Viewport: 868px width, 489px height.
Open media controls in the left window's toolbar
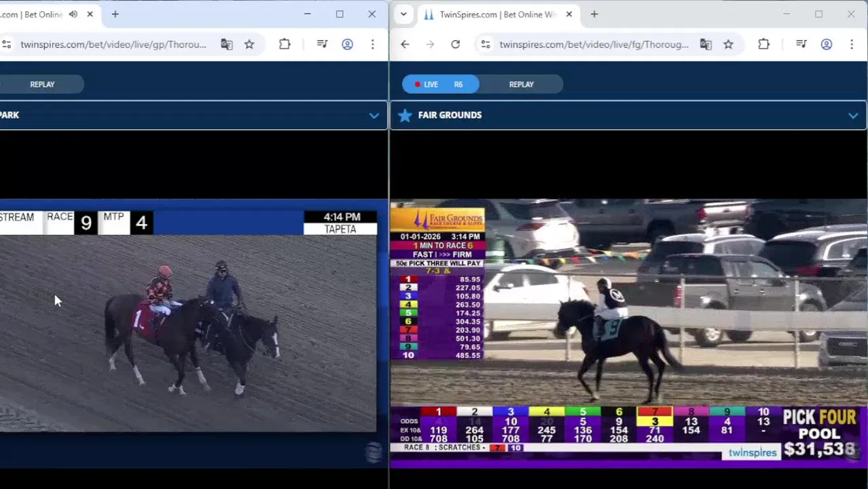point(323,44)
